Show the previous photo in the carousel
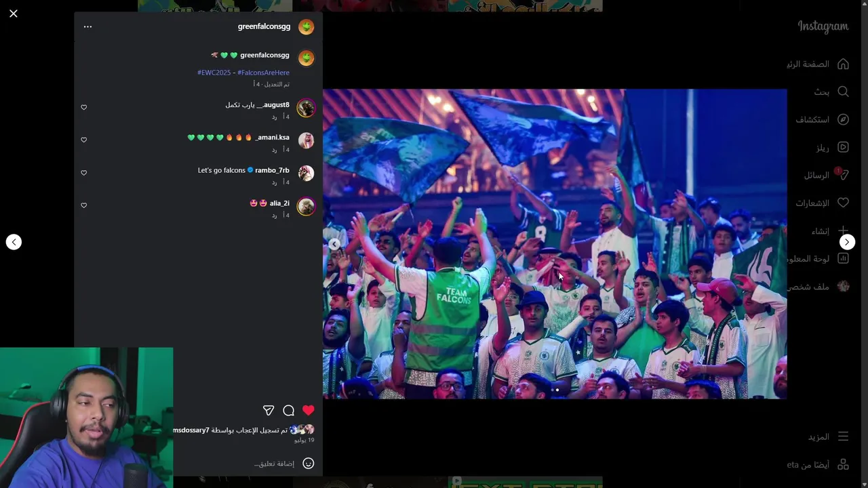The image size is (868, 488). (x=334, y=244)
